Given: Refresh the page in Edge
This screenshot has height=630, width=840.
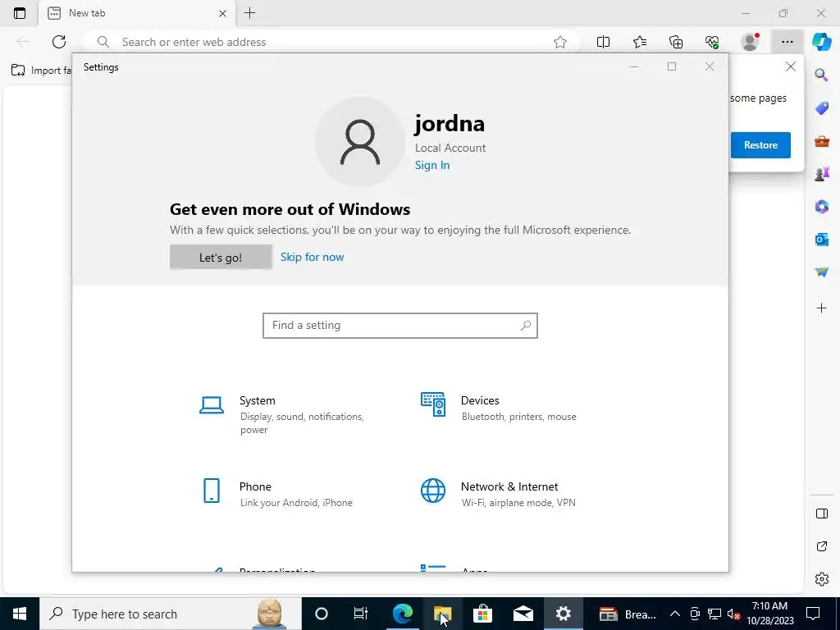Looking at the screenshot, I should pos(59,42).
